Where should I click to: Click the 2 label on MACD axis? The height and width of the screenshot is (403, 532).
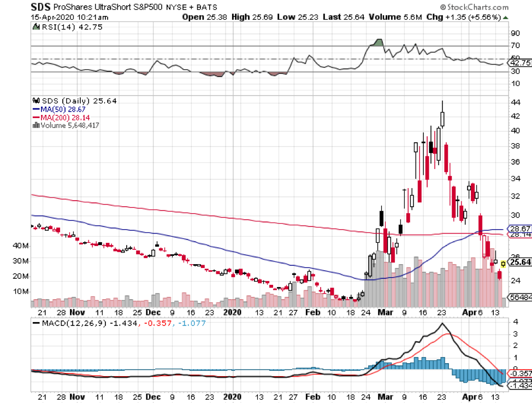(516, 346)
